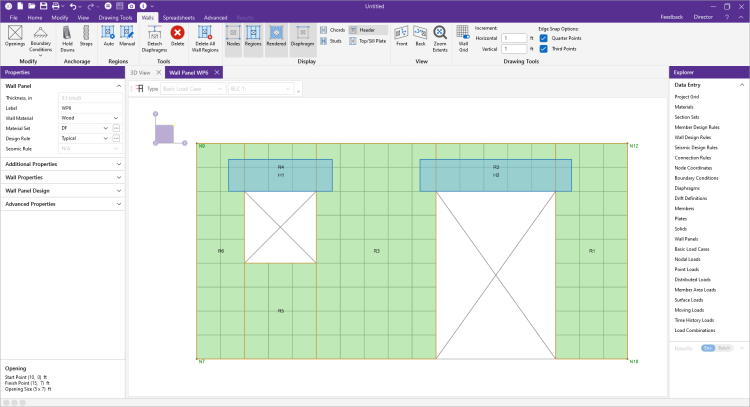Click the Zoom Extents icon
The height and width of the screenshot is (407, 750).
click(440, 36)
